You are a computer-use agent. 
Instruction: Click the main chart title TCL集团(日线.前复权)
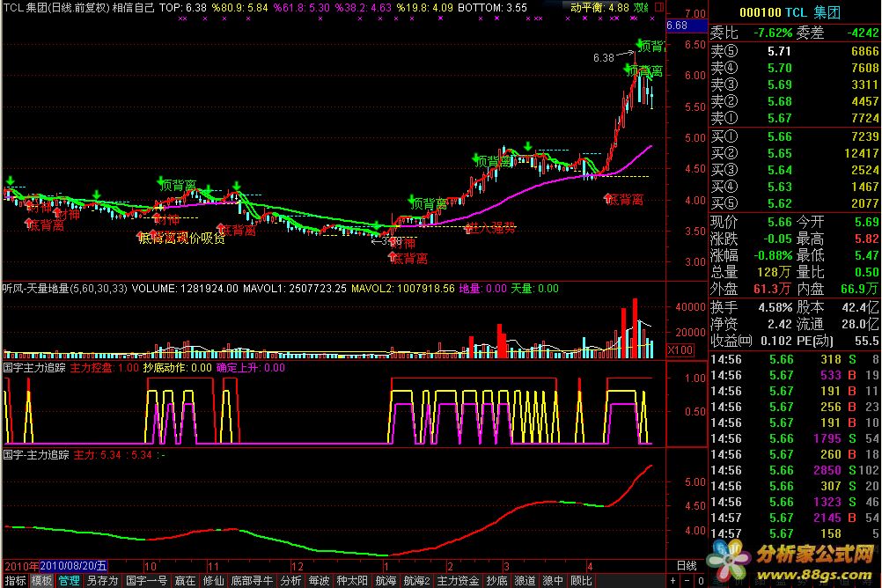56,8
